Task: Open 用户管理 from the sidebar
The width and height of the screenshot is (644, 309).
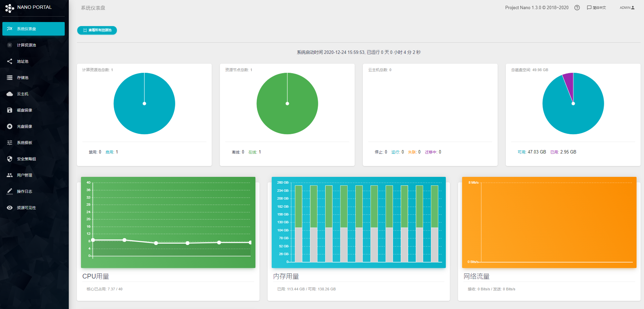Action: pos(34,175)
